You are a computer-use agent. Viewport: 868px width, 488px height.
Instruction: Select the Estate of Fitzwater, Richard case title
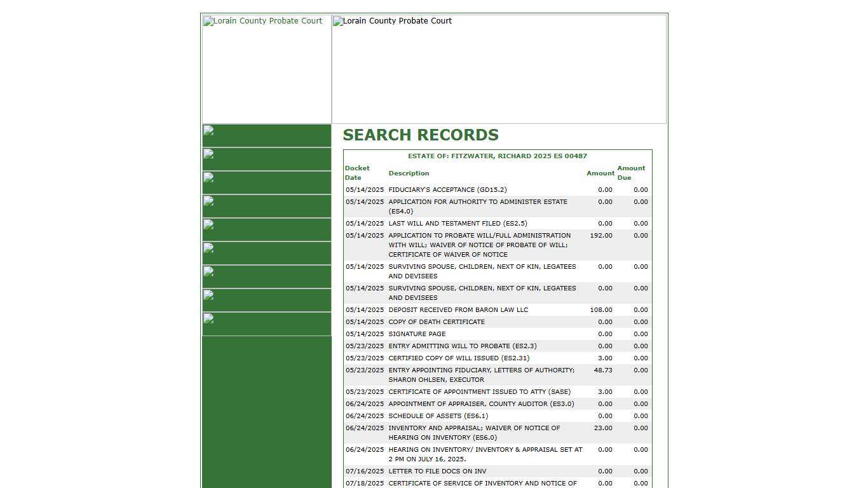point(497,156)
